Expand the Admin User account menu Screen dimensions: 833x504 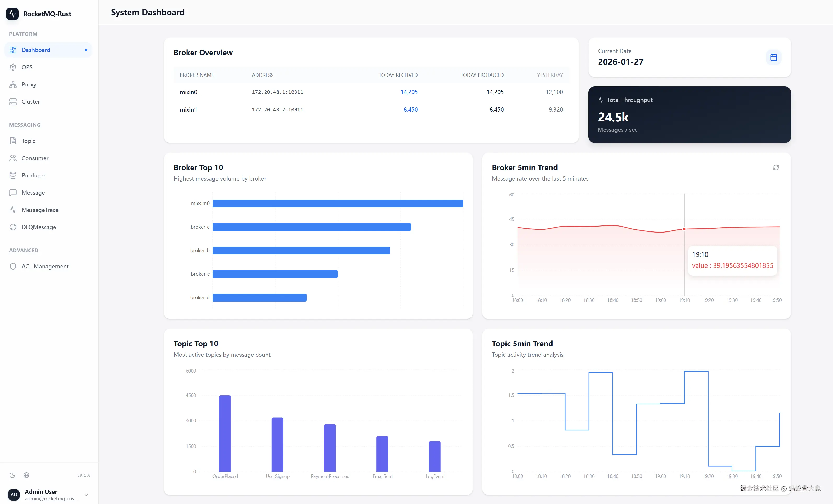pyautogui.click(x=86, y=495)
